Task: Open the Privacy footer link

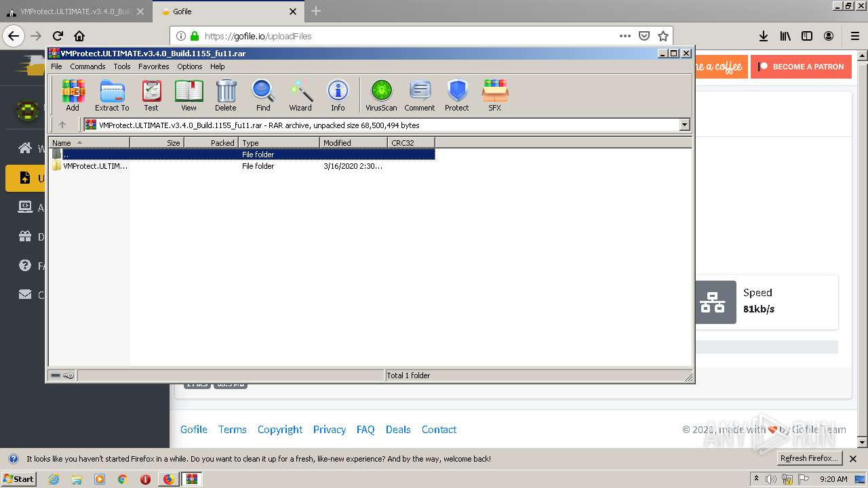Action: point(330,430)
